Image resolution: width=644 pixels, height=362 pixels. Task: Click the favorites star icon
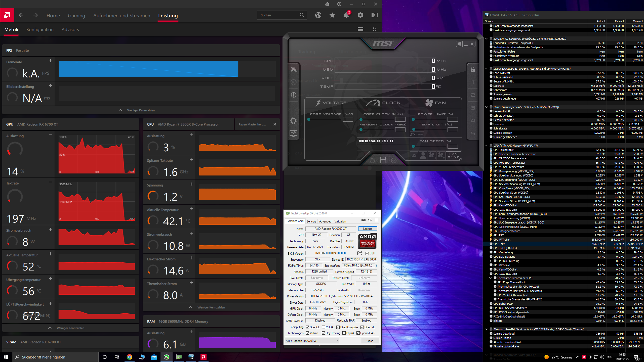332,15
